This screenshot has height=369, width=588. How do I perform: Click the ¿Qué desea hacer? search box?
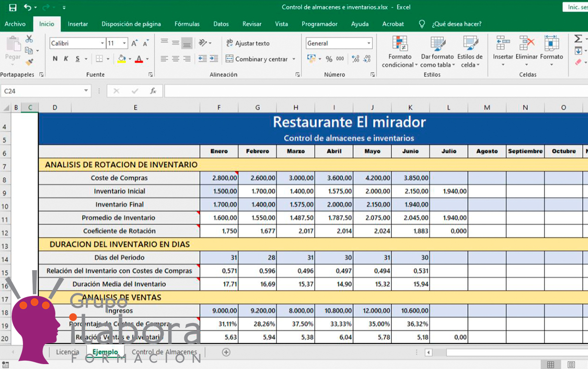pos(457,24)
